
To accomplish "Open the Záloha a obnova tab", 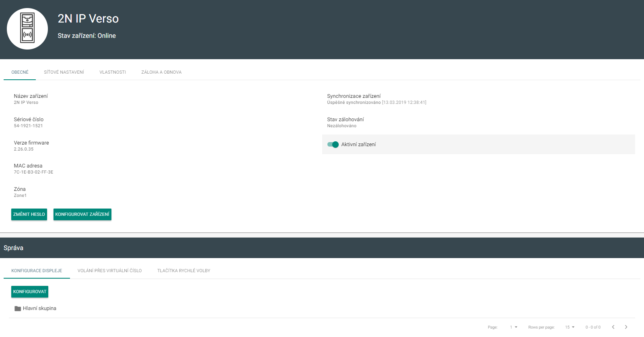I will pyautogui.click(x=161, y=72).
